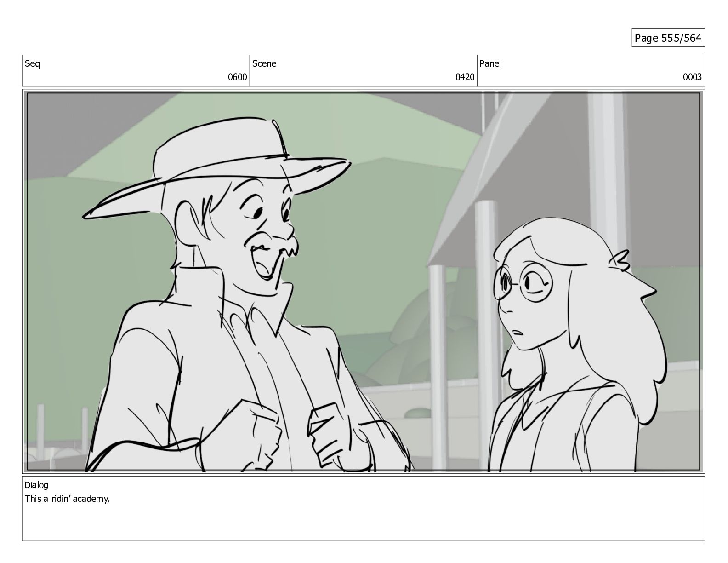Select the 'Scene' label
Screen dimensions: 728x563
pos(264,64)
